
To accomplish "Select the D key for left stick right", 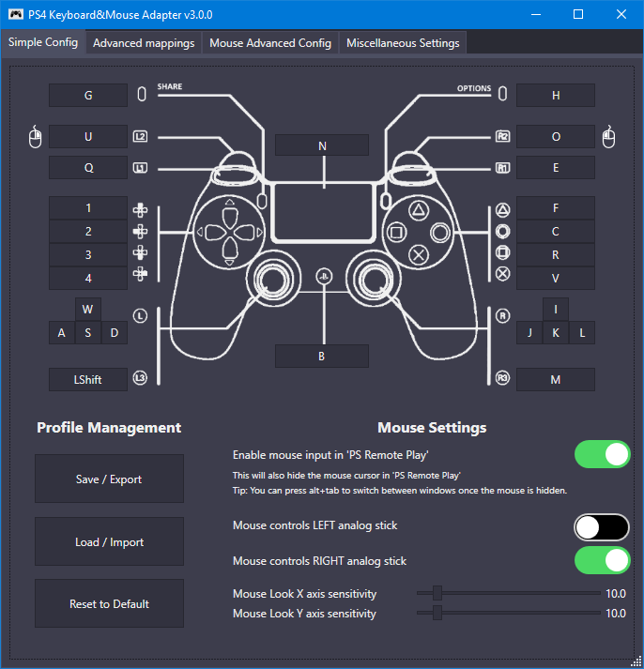I will click(115, 333).
